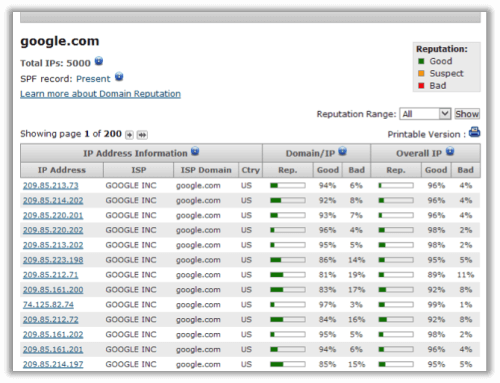Open IP address 209.85.220.202
Image resolution: width=500 pixels, height=383 pixels.
(x=53, y=230)
